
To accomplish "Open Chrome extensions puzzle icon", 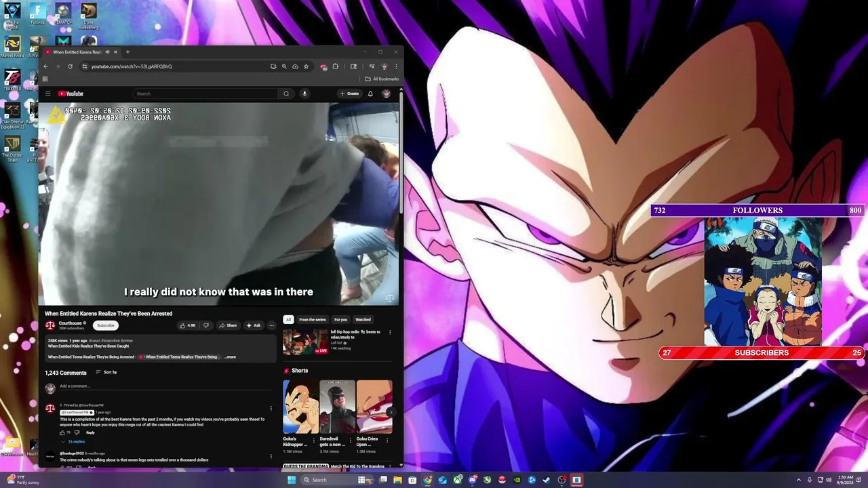I will pos(335,66).
